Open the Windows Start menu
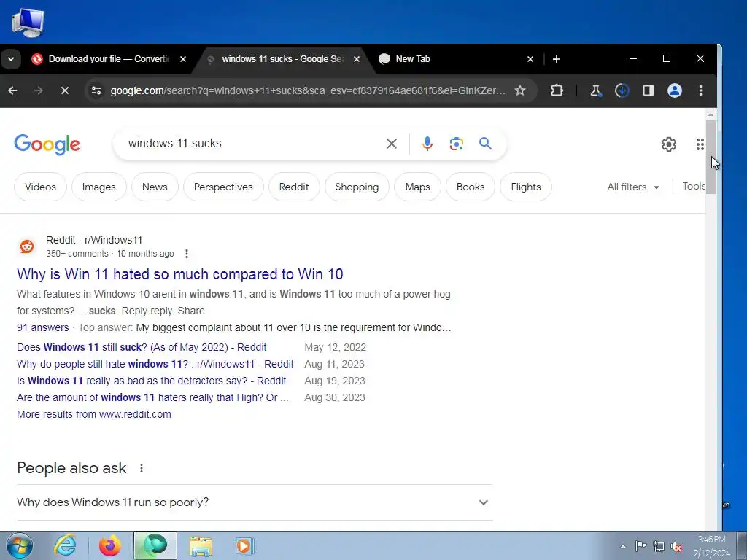Viewport: 747px width, 560px height. click(20, 545)
